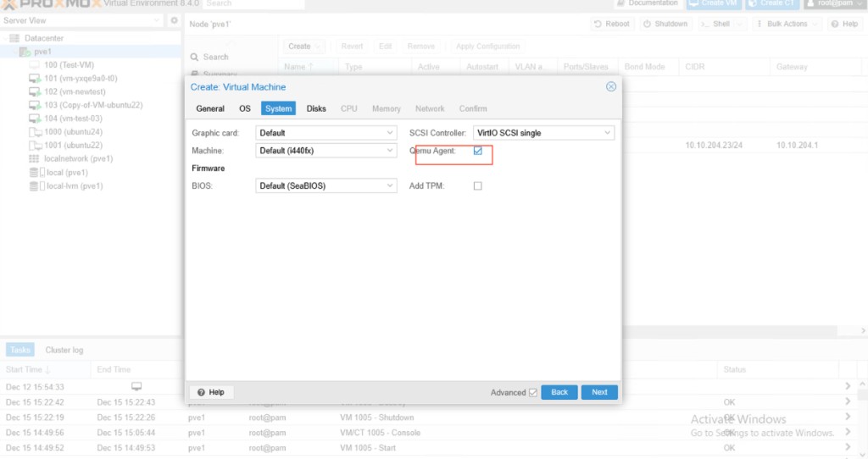Open the Graphic card dropdown
The width and height of the screenshot is (868, 459).
click(x=326, y=133)
